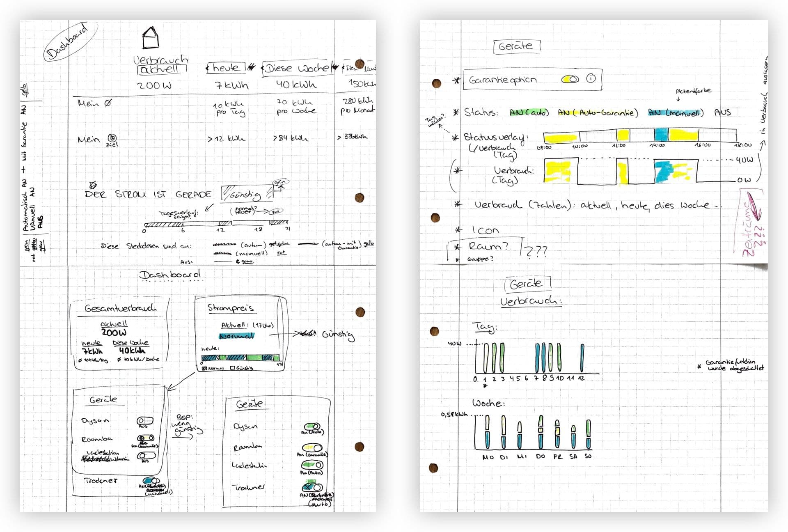Image resolution: width=788 pixels, height=532 pixels.
Task: Click the house icon above Verbrauch aktuell
Action: (151, 36)
